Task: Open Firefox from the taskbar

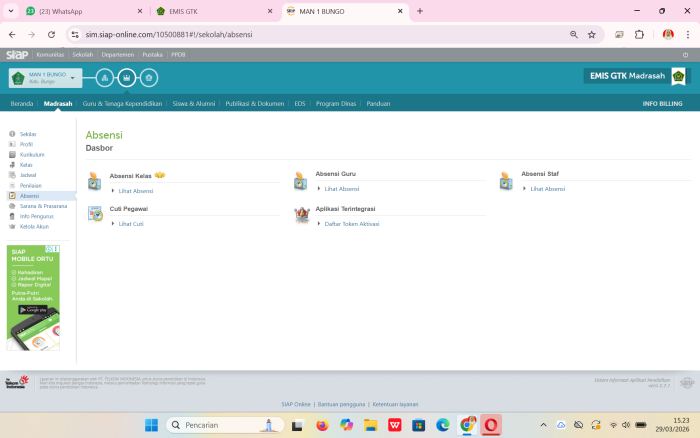Action: (322, 425)
